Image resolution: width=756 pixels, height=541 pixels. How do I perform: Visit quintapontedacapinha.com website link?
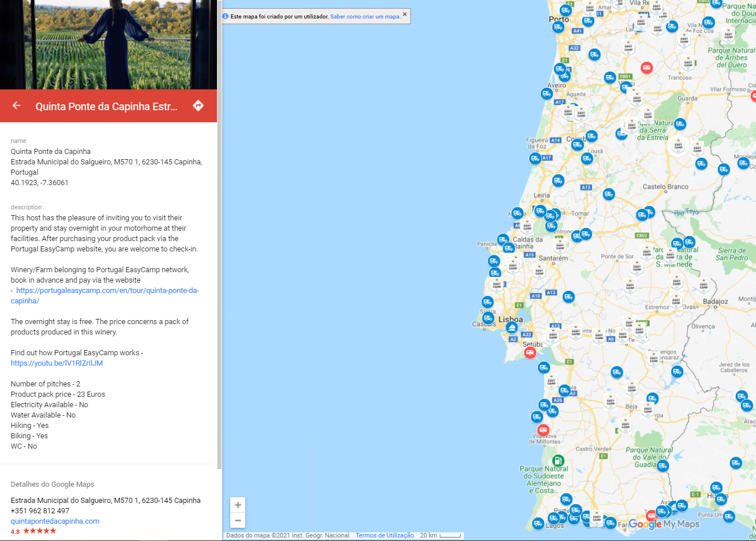tap(55, 521)
